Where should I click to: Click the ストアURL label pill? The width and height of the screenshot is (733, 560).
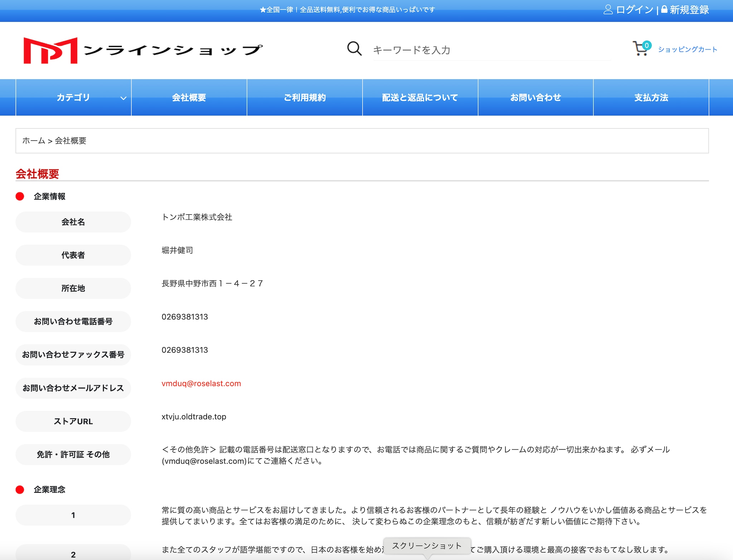coord(73,421)
